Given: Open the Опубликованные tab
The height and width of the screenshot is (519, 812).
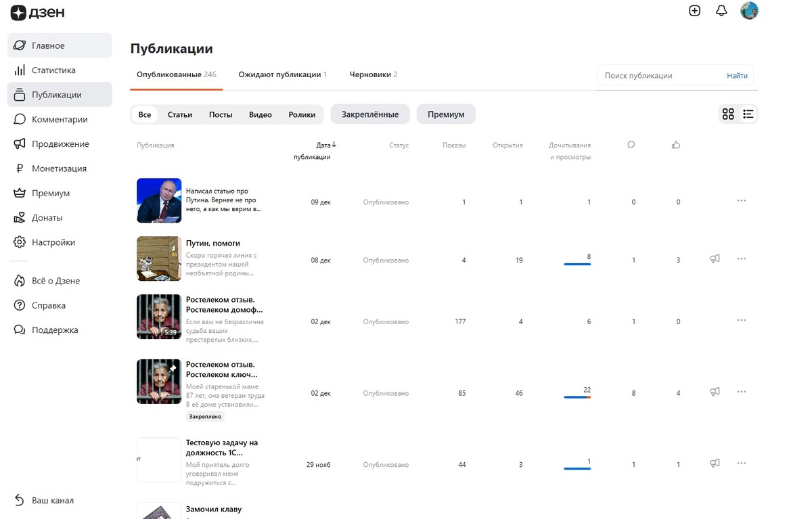Looking at the screenshot, I should coord(177,74).
